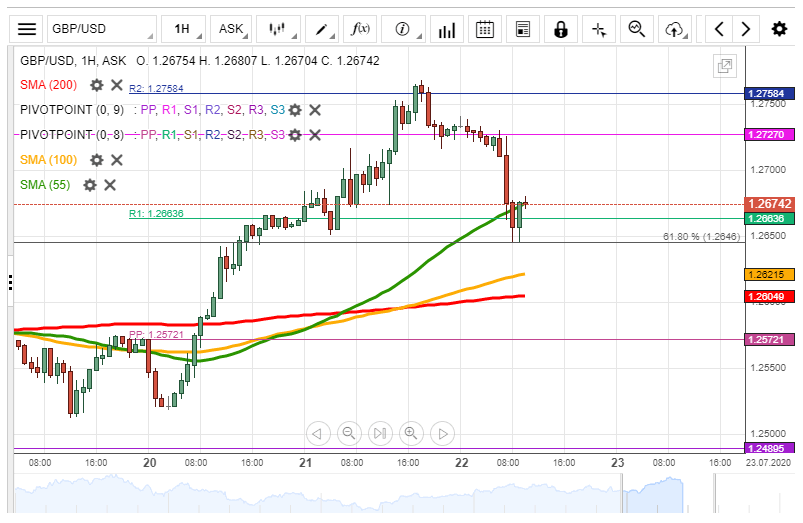The width and height of the screenshot is (803, 523).
Task: Toggle the detached chart window icon
Action: [x=724, y=67]
